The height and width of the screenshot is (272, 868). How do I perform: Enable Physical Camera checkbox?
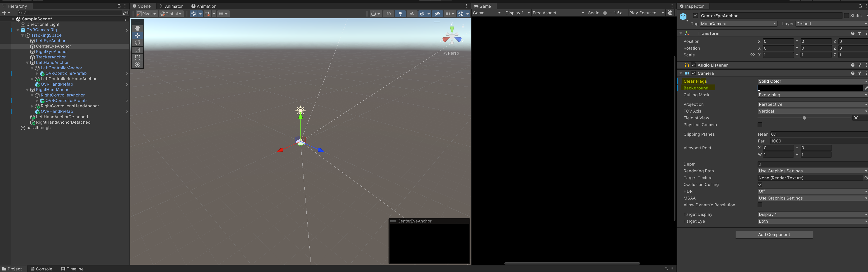point(760,125)
